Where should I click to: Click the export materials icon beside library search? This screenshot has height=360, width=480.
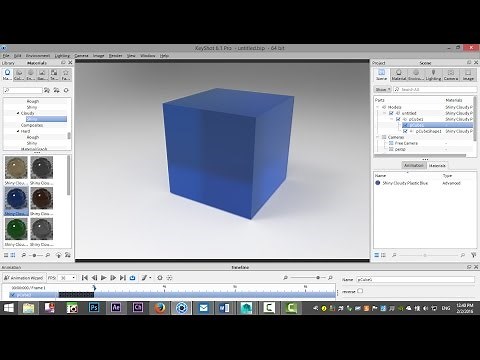[57, 90]
